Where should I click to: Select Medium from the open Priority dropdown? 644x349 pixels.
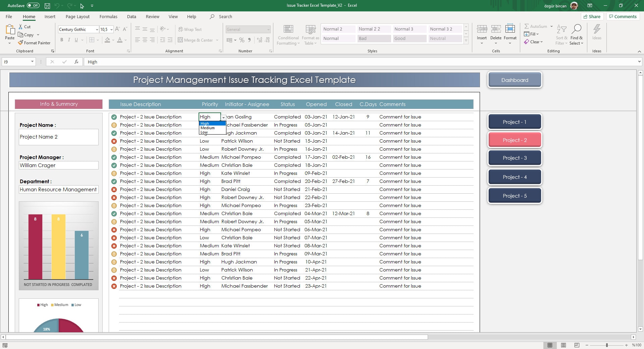(207, 128)
